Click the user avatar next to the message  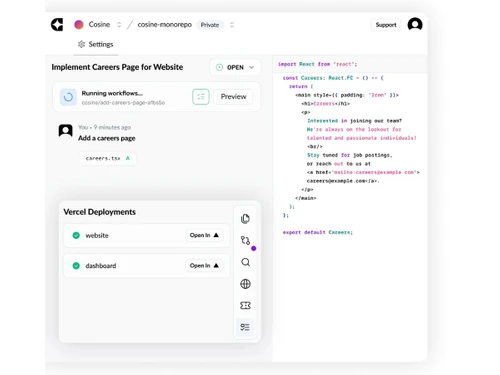(x=65, y=131)
